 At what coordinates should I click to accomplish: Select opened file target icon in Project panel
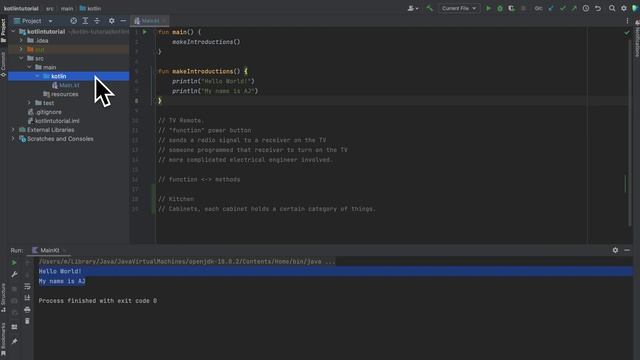coord(73,21)
